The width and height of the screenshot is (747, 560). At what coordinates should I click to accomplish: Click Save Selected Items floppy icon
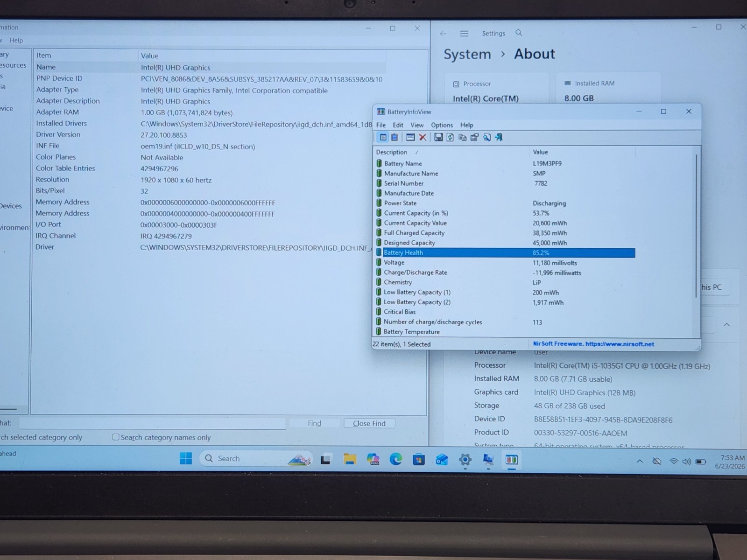438,137
